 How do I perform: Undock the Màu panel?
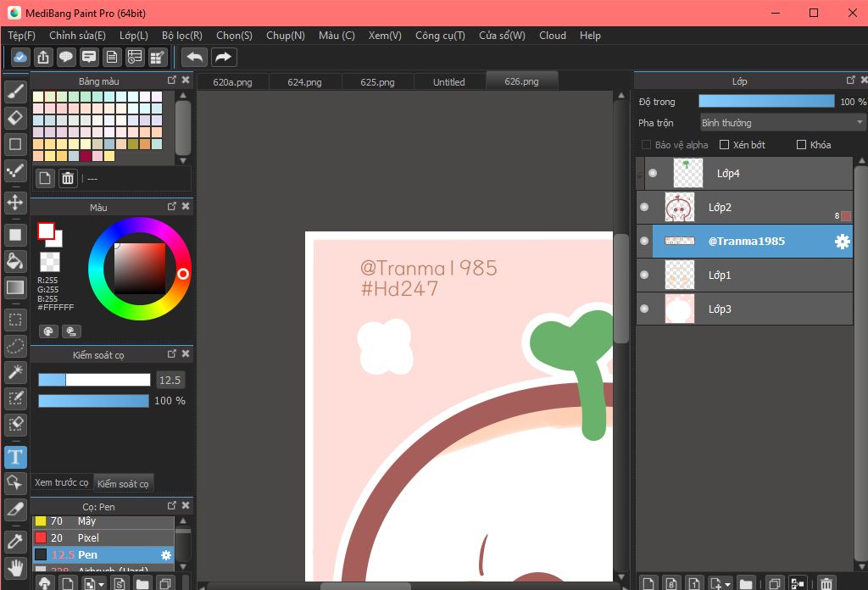pos(171,207)
